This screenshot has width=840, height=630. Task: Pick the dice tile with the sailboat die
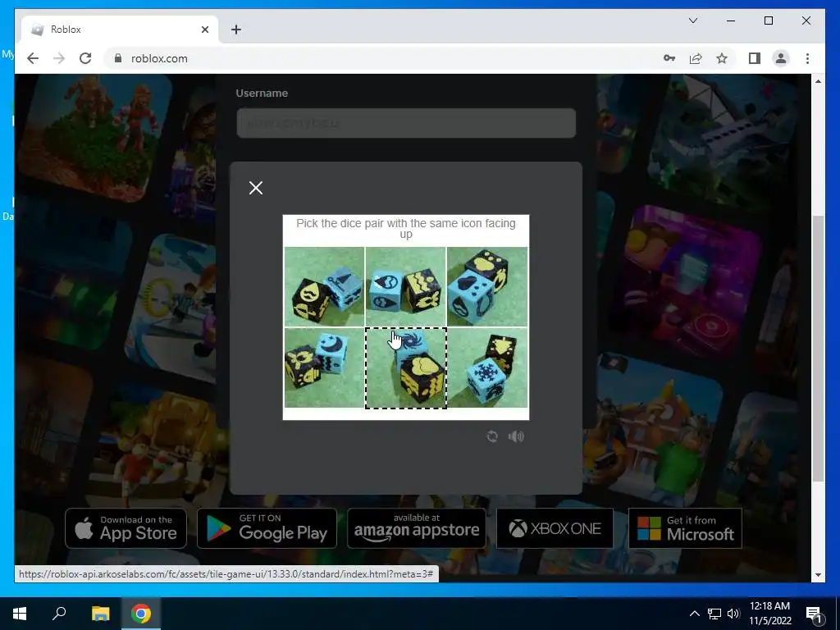point(324,286)
